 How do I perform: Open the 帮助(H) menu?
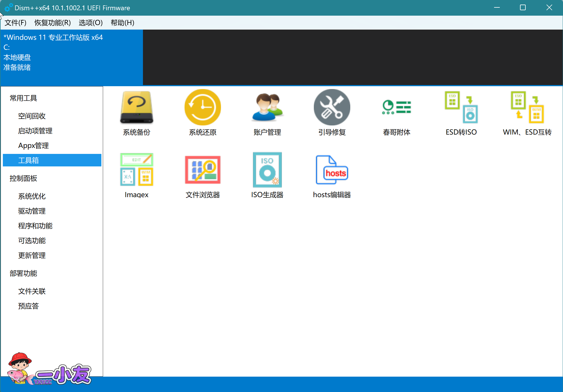(x=122, y=23)
